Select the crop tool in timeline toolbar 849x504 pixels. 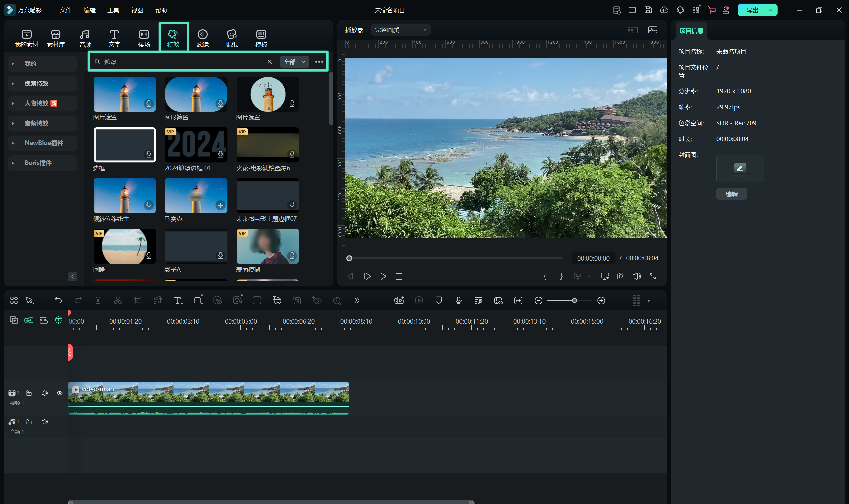coord(138,300)
